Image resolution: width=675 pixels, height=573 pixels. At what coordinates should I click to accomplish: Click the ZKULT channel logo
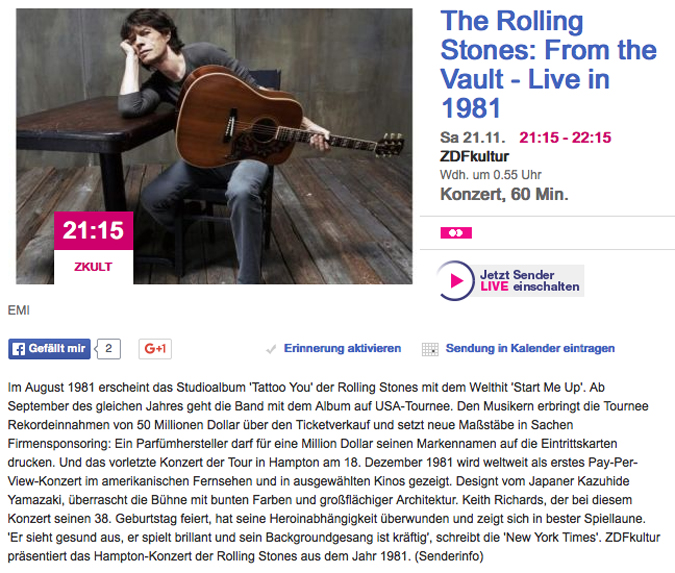pyautogui.click(x=93, y=267)
